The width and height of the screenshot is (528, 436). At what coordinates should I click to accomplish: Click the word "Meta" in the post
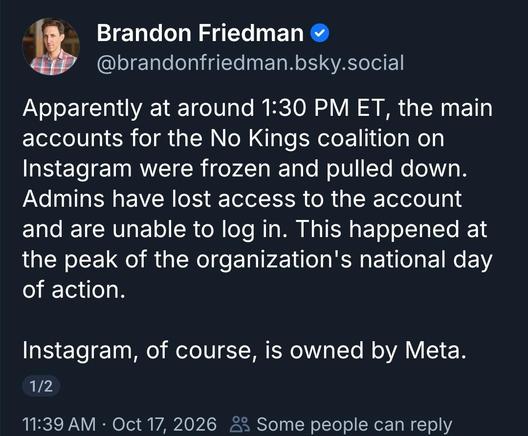click(x=435, y=350)
